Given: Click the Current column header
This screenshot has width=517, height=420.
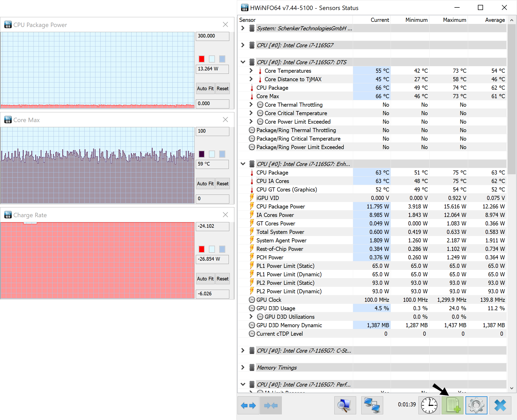Looking at the screenshot, I should [x=372, y=20].
